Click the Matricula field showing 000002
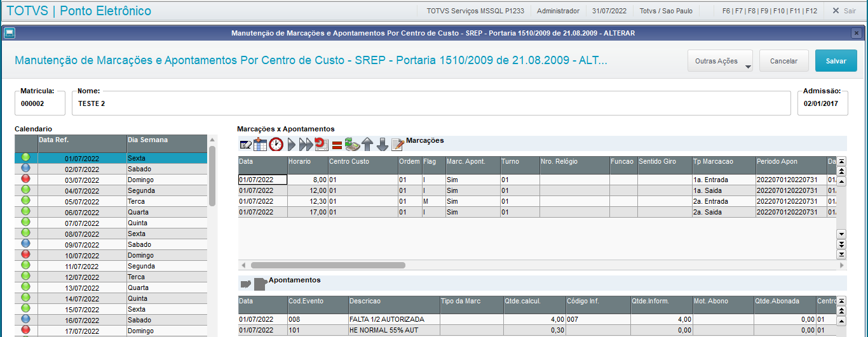This screenshot has width=868, height=337. click(x=40, y=103)
